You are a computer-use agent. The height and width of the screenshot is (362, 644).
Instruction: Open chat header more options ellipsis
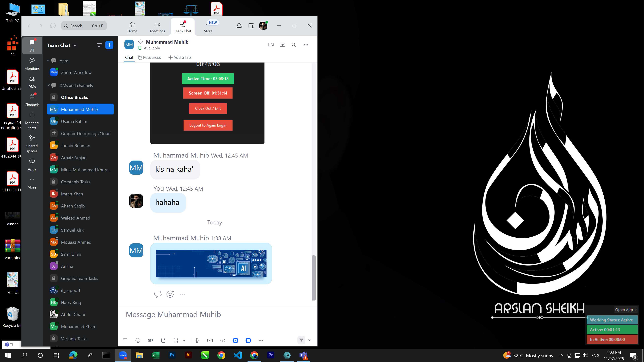(306, 45)
